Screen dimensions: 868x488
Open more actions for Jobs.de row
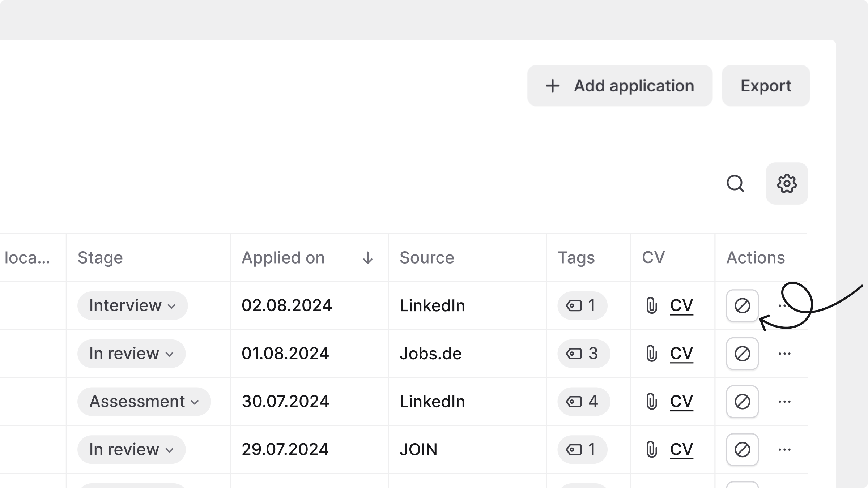pos(784,354)
